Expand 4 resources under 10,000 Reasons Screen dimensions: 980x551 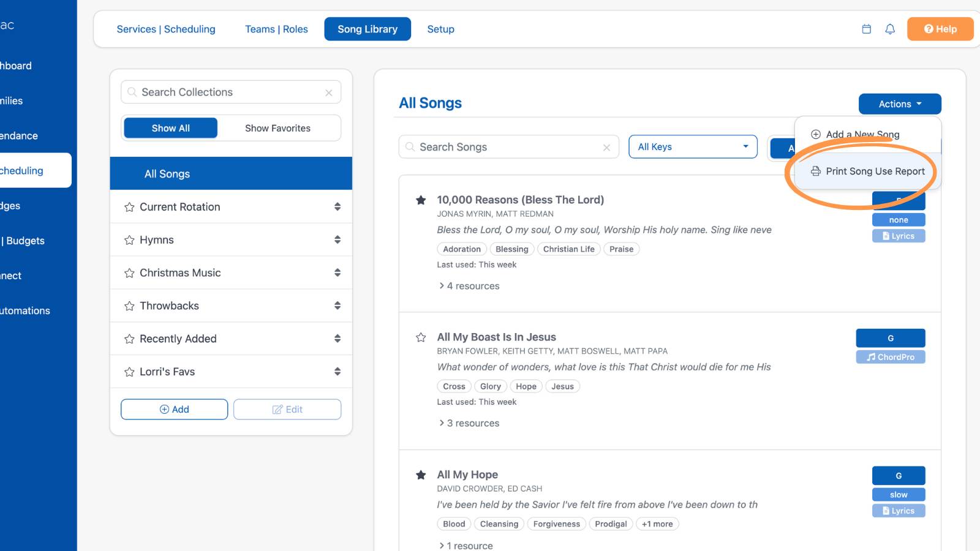point(469,286)
